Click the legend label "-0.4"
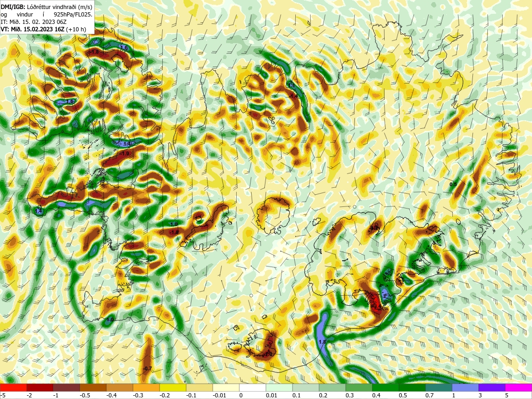The image size is (532, 399). (111, 395)
